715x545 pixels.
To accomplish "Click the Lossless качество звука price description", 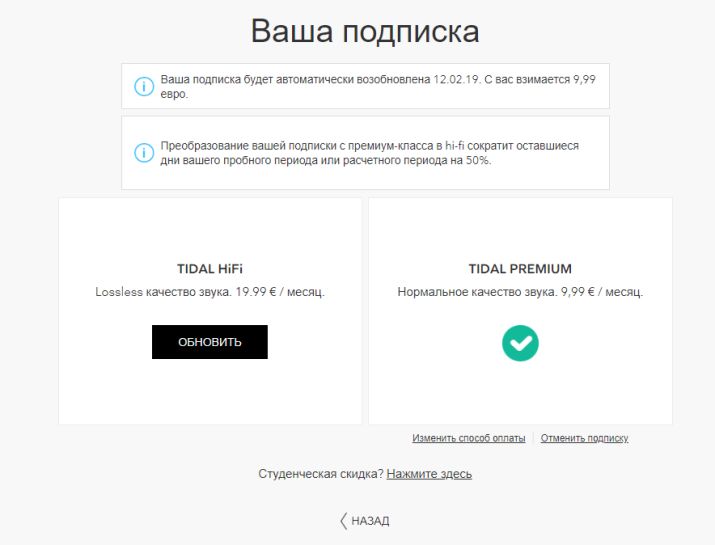I will click(x=210, y=292).
